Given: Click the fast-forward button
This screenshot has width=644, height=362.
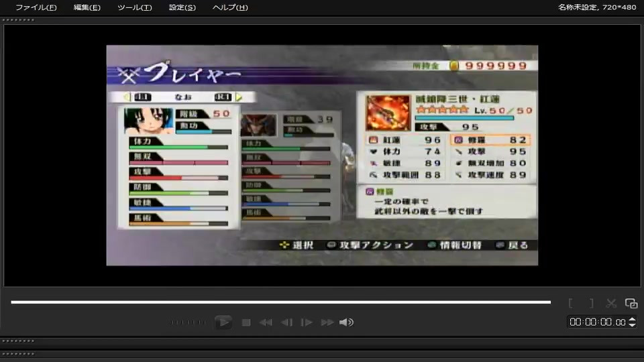Looking at the screenshot, I should pyautogui.click(x=327, y=322).
